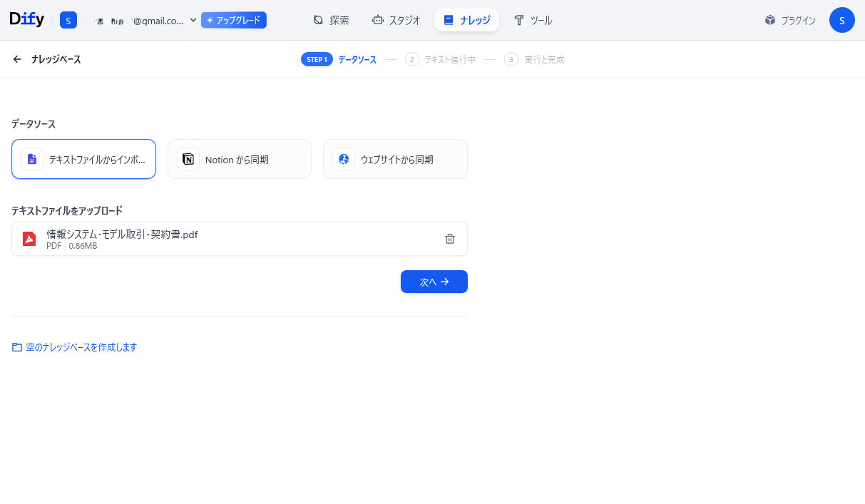The height and width of the screenshot is (504, 865).
Task: Click the globe icon on ウェブサイトから同期
Action: point(344,159)
